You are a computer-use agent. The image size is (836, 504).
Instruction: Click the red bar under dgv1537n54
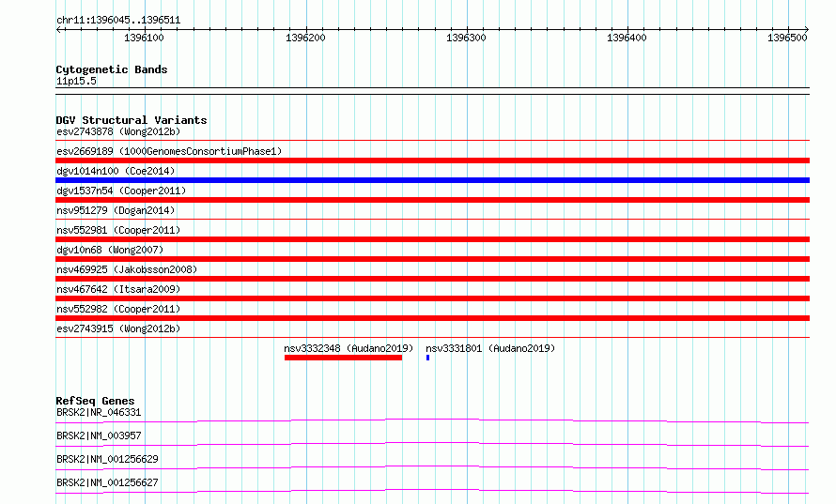[432, 200]
